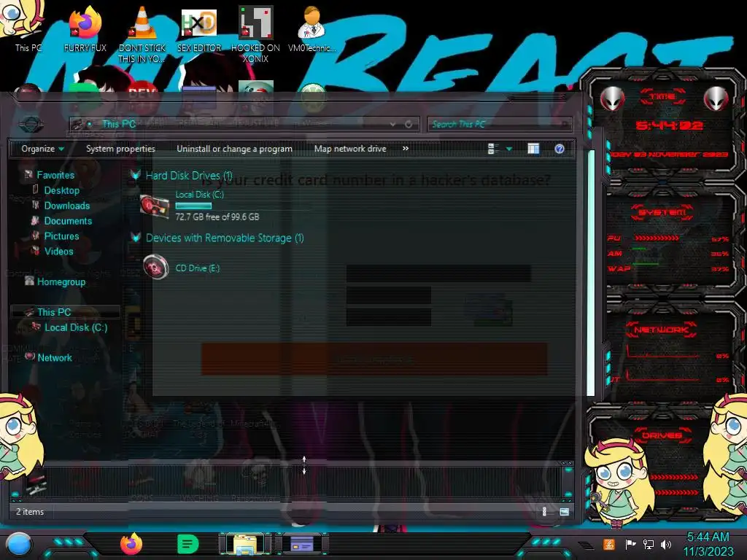Open Videos in navigation pane

58,251
